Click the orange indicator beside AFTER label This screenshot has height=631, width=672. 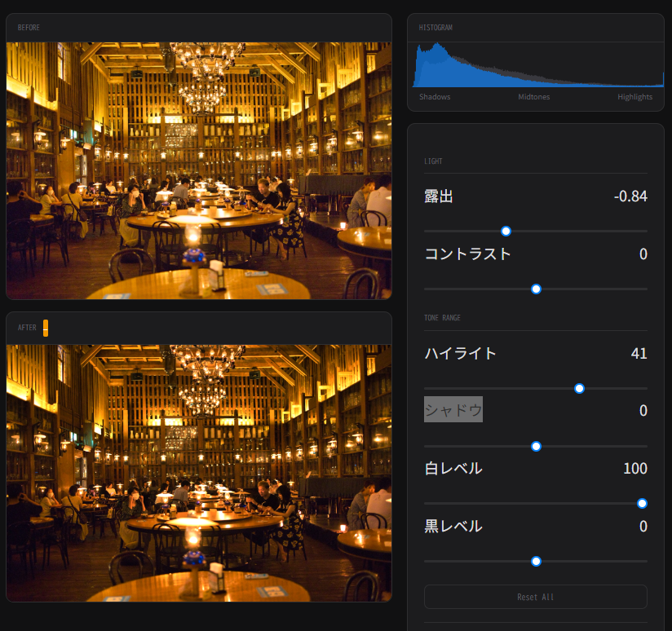(x=46, y=328)
